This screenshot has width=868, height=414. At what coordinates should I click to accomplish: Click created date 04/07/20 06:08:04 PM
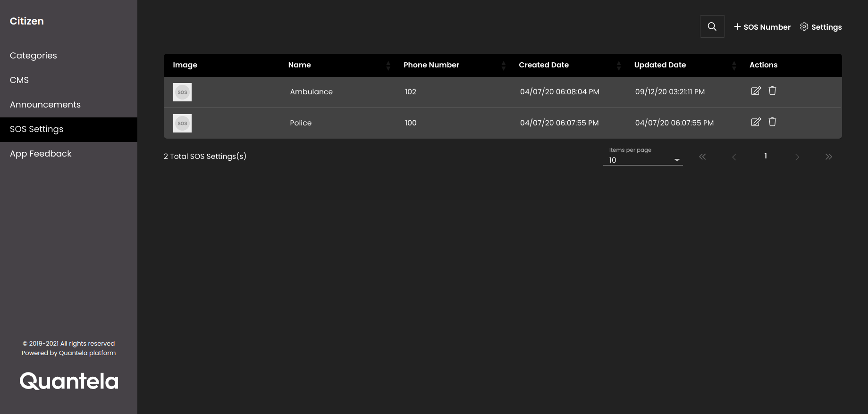(x=560, y=91)
